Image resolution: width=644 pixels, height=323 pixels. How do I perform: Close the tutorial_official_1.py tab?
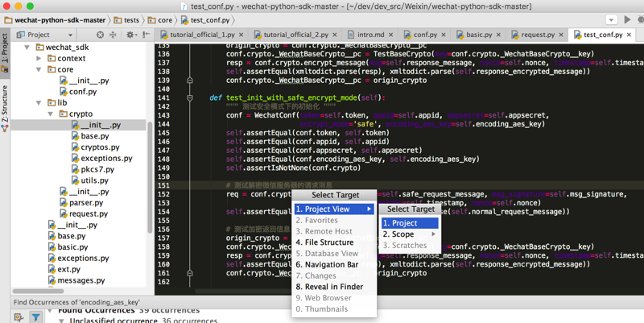tap(241, 35)
